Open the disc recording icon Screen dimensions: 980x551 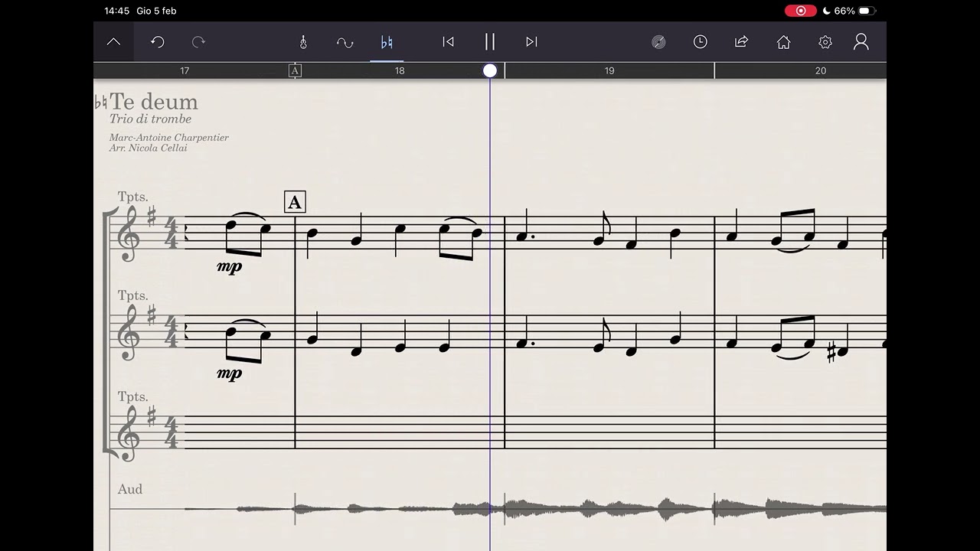click(x=658, y=42)
